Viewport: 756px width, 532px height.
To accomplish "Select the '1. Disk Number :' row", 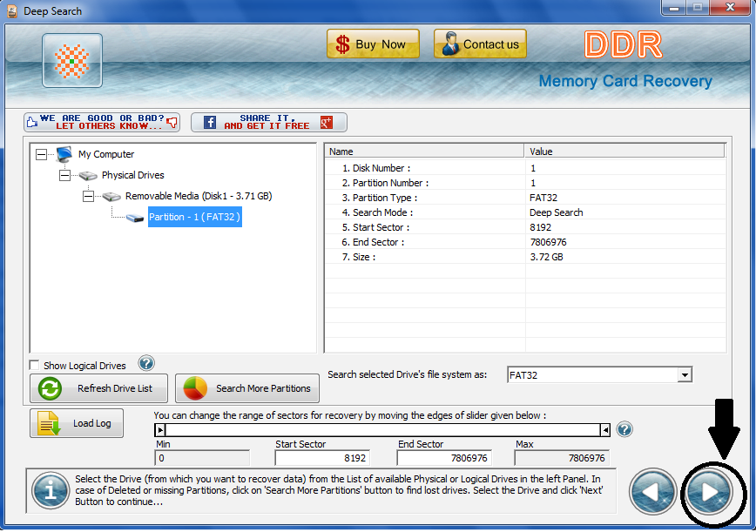I will coord(525,168).
